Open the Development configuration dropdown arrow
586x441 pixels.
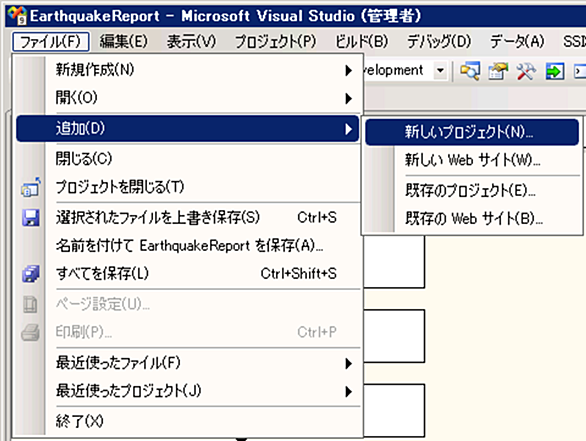pyautogui.click(x=440, y=70)
